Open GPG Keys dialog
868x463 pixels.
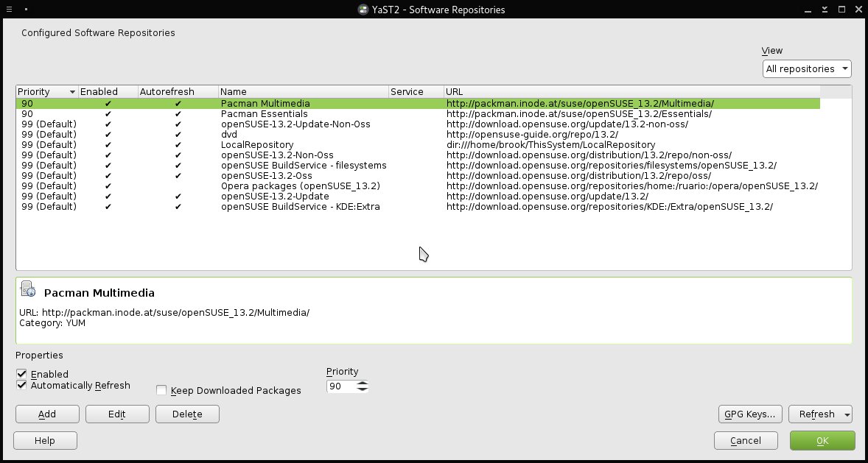tap(750, 414)
